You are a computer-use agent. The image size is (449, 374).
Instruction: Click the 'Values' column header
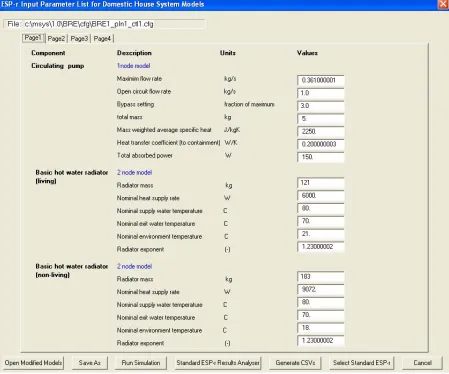(x=307, y=53)
